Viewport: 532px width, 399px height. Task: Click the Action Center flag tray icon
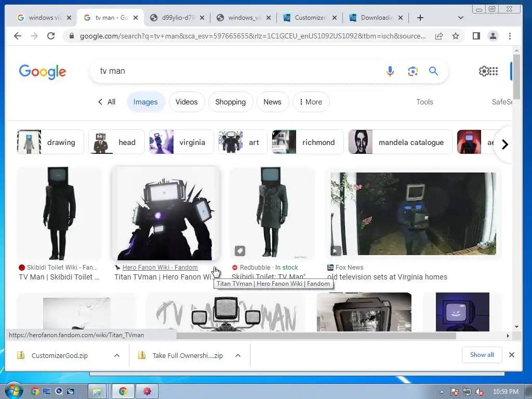pyautogui.click(x=454, y=392)
